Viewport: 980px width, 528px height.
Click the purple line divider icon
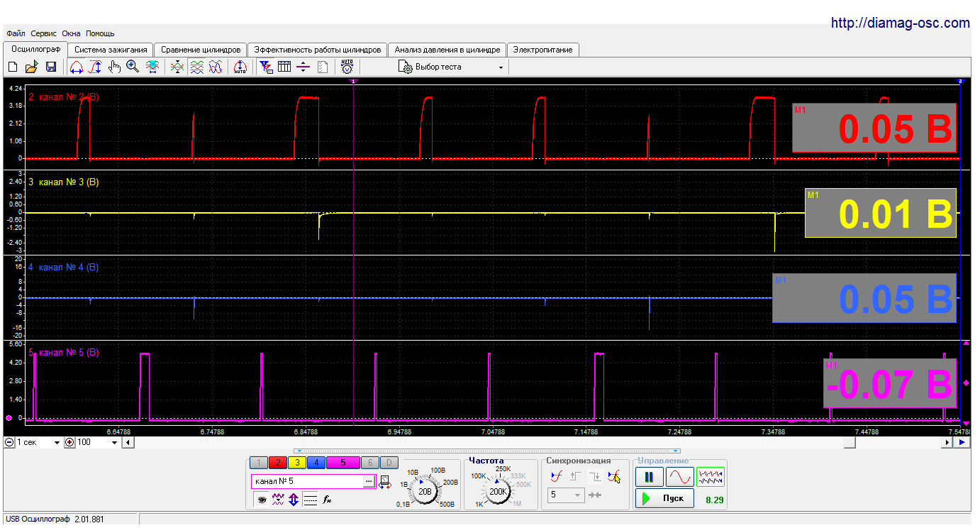304,67
